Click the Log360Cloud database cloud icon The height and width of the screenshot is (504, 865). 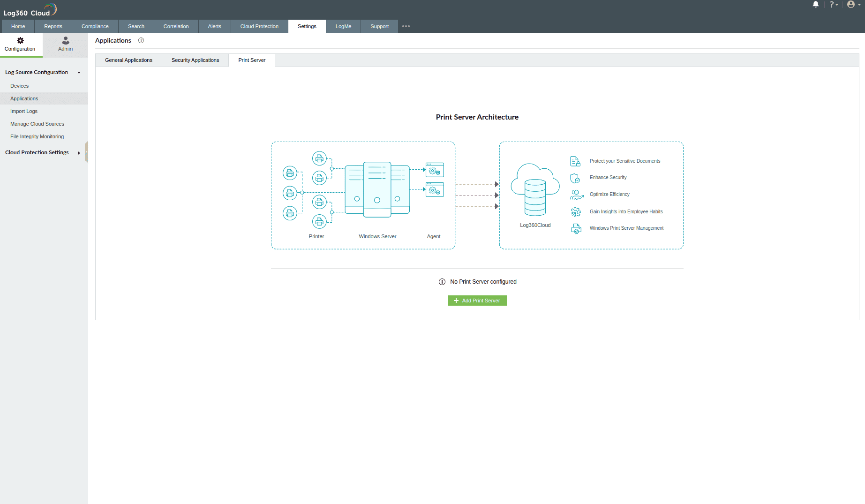(535, 189)
